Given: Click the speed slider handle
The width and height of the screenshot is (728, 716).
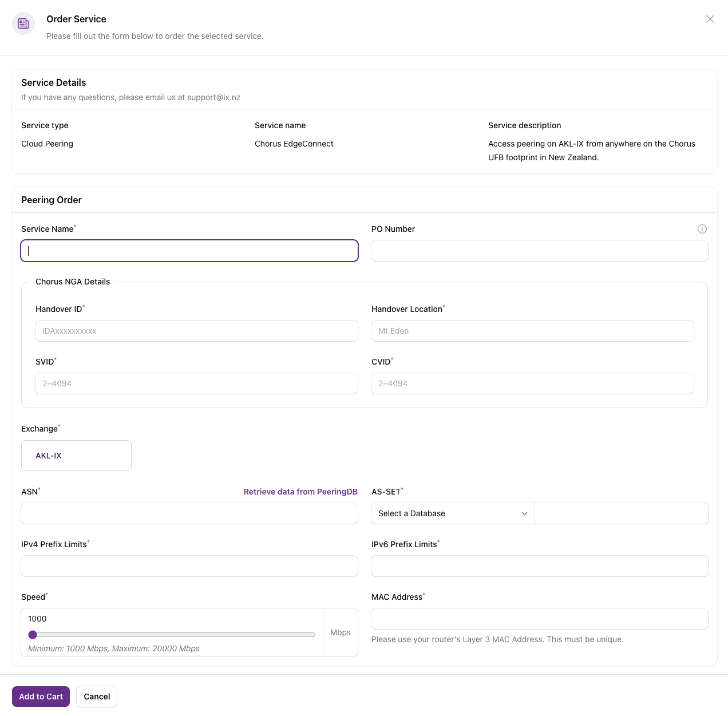Looking at the screenshot, I should [33, 635].
